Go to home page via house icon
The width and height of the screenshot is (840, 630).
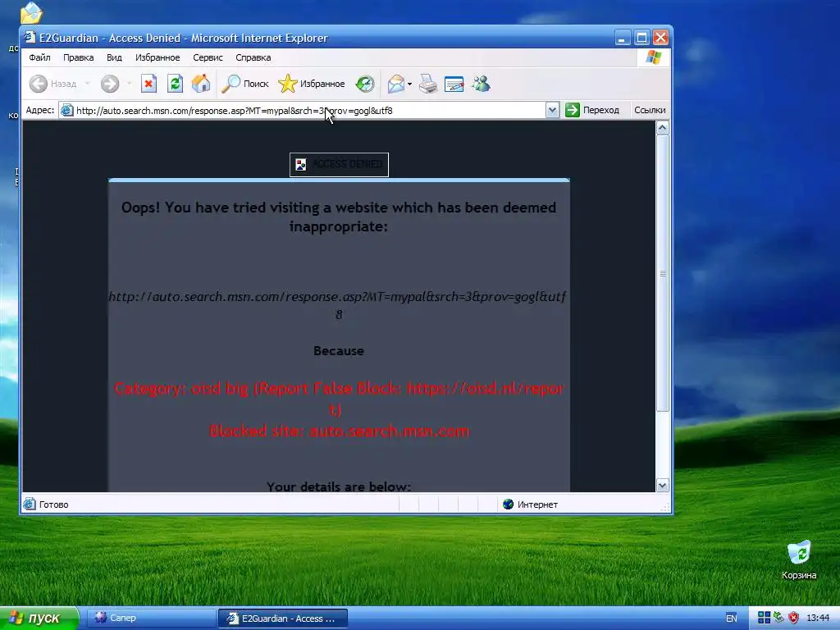[202, 84]
